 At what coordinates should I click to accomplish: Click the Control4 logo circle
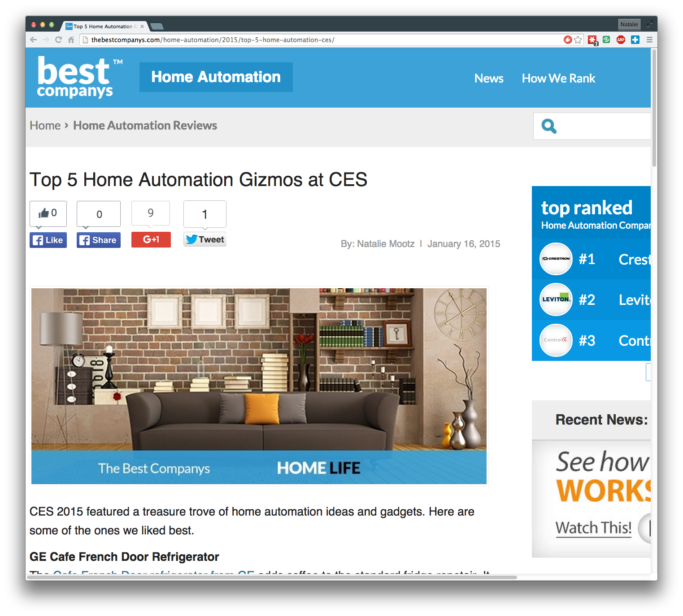[556, 340]
